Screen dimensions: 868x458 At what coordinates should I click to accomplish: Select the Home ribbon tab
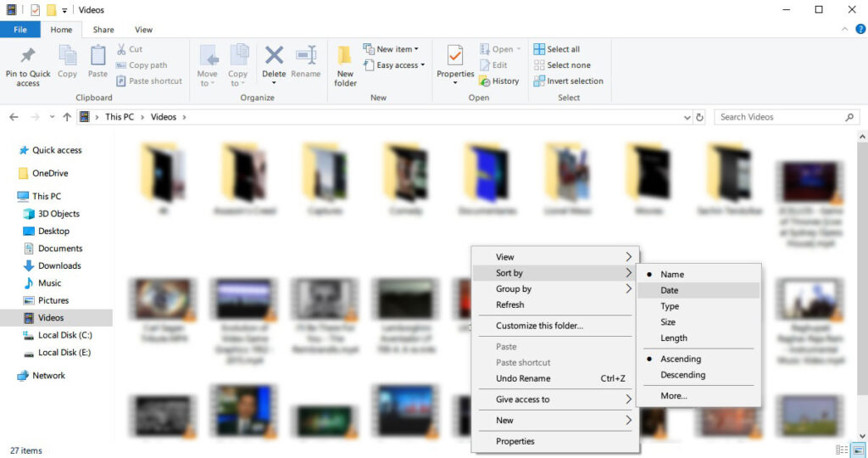tap(61, 30)
